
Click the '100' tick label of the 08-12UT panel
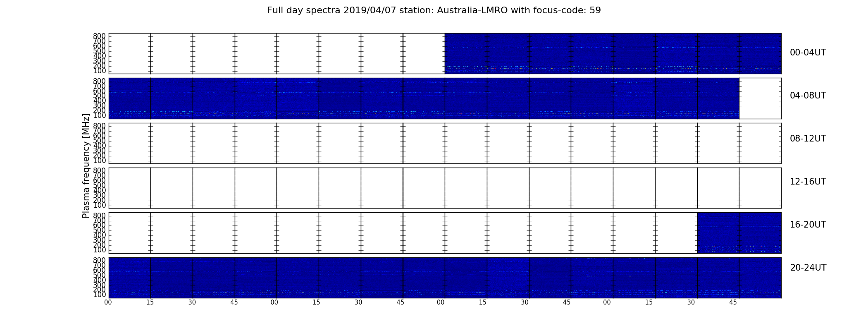point(100,161)
